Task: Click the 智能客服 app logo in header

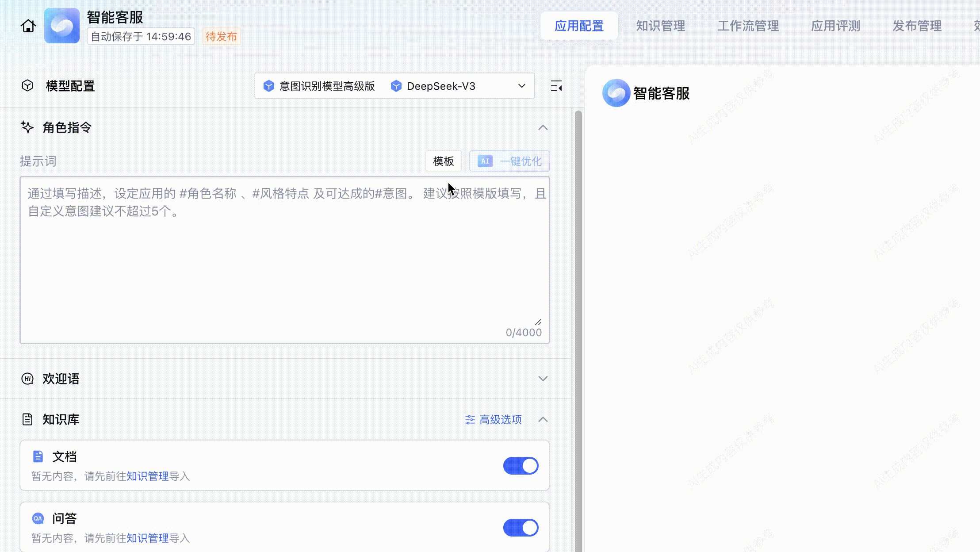Action: pyautogui.click(x=62, y=26)
